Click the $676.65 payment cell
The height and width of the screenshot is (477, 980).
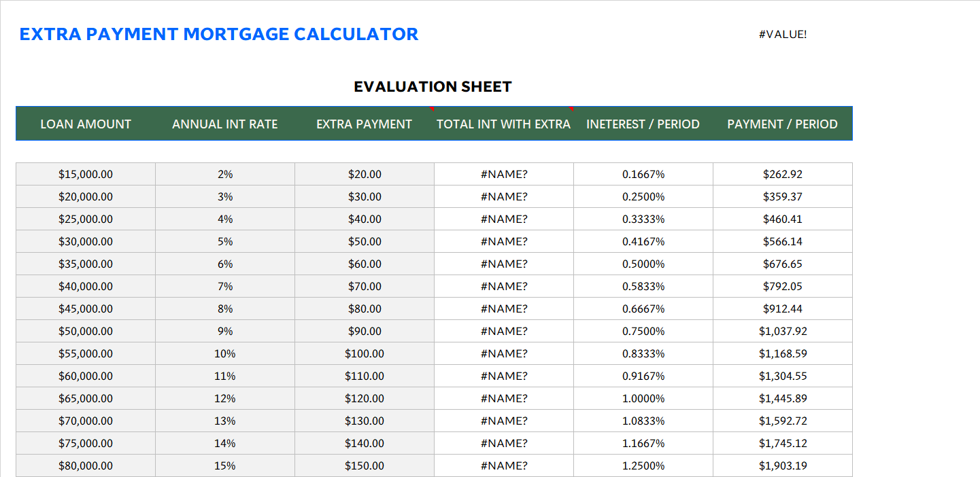click(x=783, y=264)
